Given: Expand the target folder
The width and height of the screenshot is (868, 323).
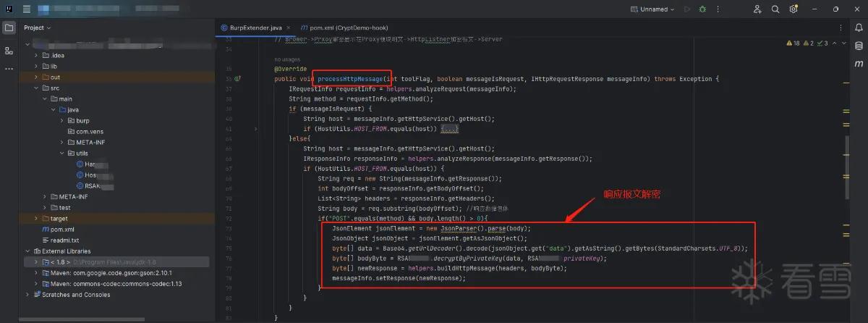Looking at the screenshot, I should click(37, 218).
